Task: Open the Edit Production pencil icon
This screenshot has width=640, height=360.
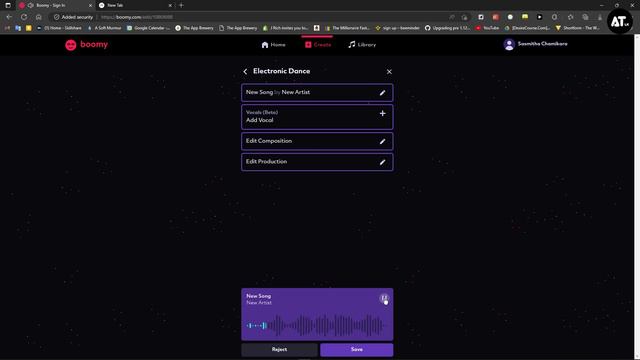Action: [x=382, y=162]
